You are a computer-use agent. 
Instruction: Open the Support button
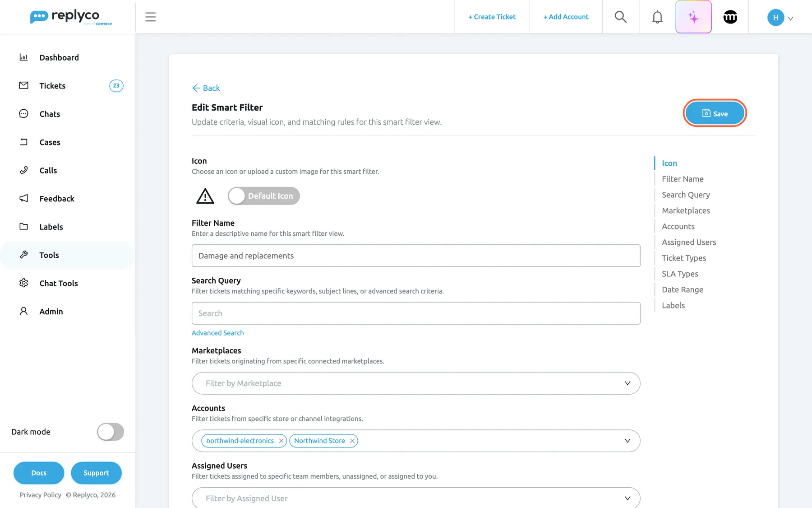click(96, 473)
